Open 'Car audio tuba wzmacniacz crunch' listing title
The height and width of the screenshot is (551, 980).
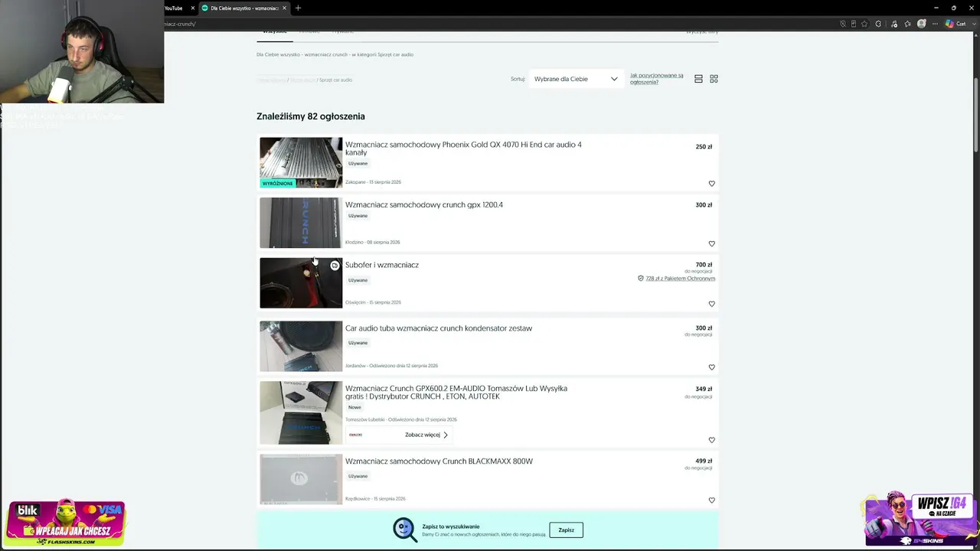click(x=439, y=328)
